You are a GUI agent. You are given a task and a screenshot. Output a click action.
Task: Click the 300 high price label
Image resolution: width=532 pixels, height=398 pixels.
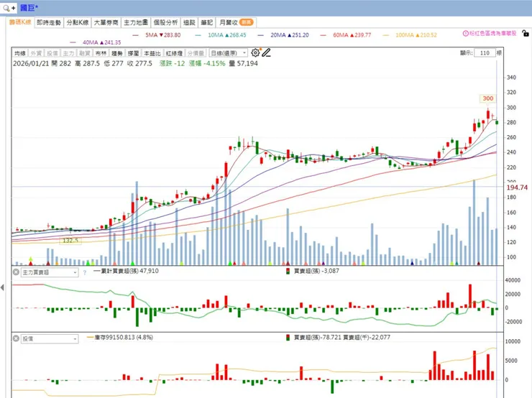(x=488, y=98)
